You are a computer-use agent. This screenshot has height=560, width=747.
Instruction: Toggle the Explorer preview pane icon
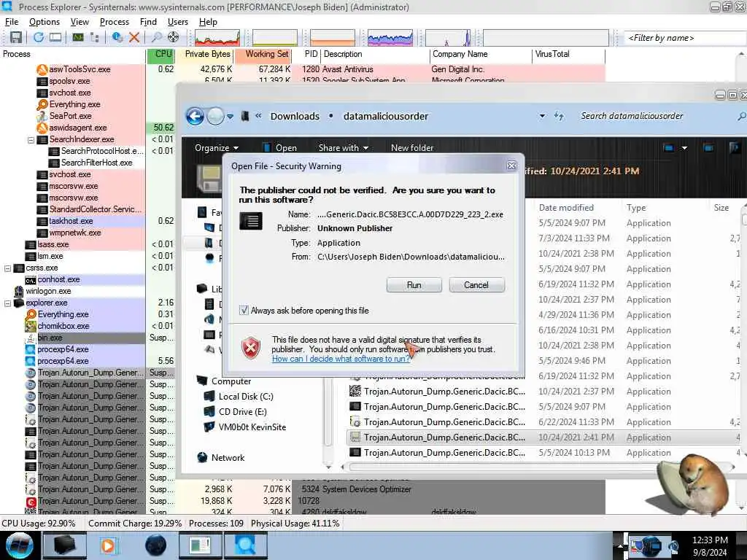coord(708,148)
